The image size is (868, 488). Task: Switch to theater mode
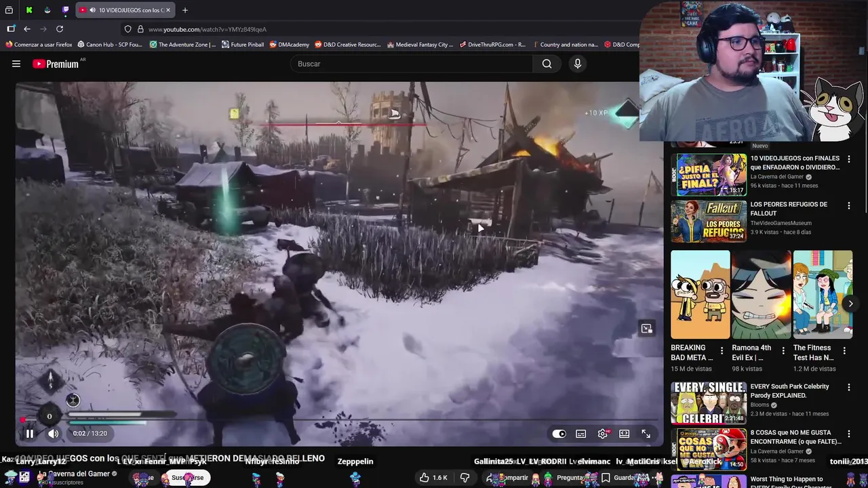(625, 434)
